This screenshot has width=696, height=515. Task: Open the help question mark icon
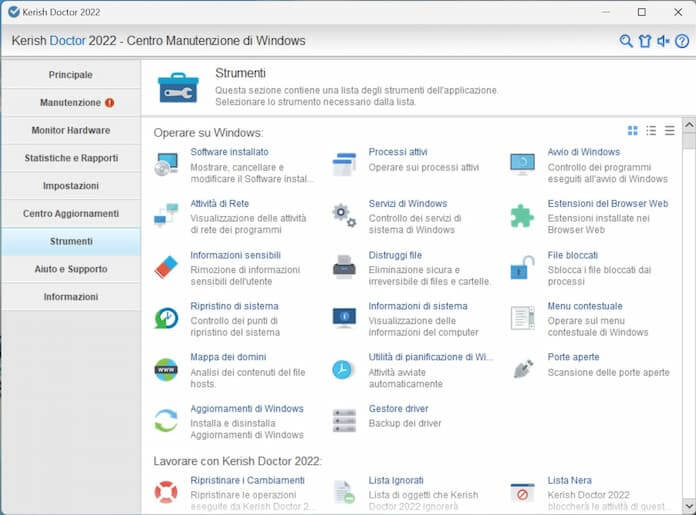(682, 41)
